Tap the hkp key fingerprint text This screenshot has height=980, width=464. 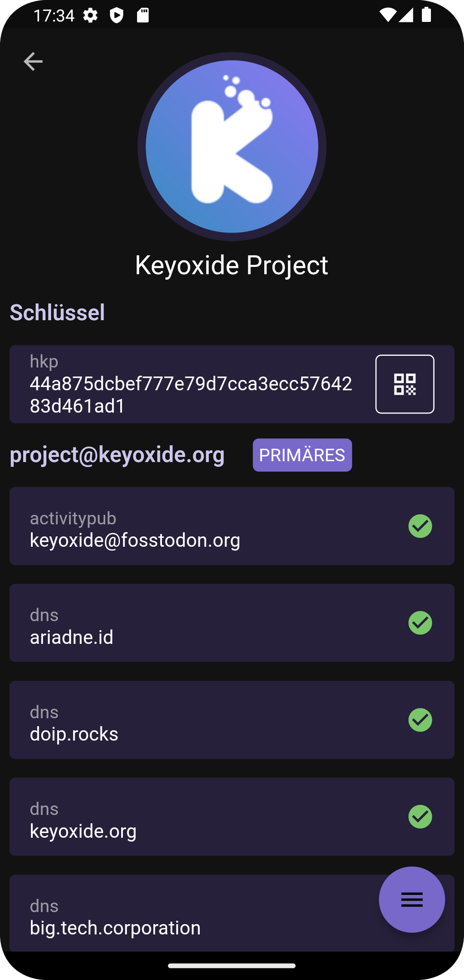coord(191,394)
